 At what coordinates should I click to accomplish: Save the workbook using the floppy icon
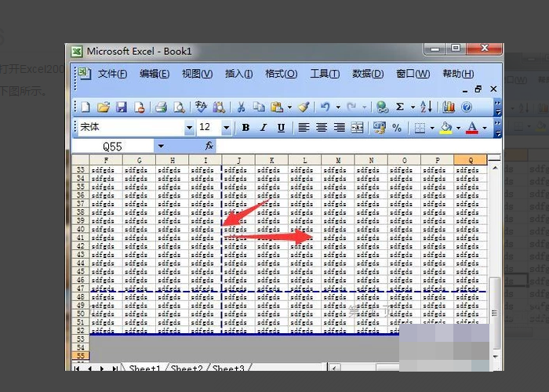coord(122,107)
